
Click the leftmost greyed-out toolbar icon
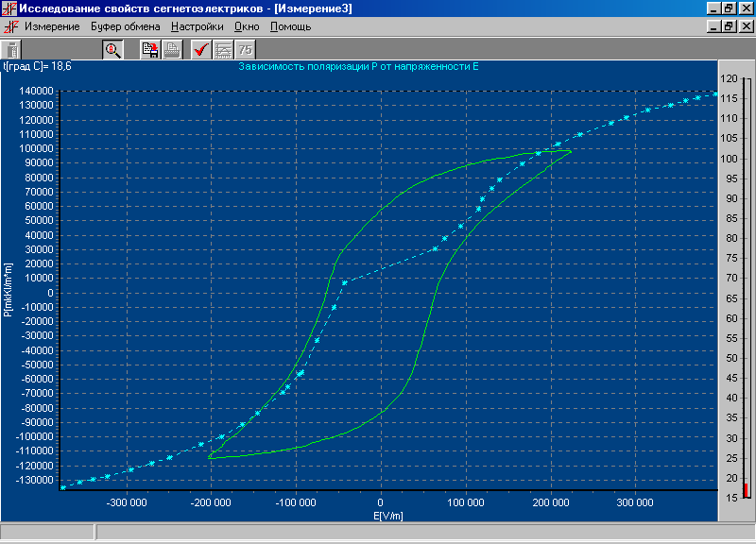click(x=11, y=50)
